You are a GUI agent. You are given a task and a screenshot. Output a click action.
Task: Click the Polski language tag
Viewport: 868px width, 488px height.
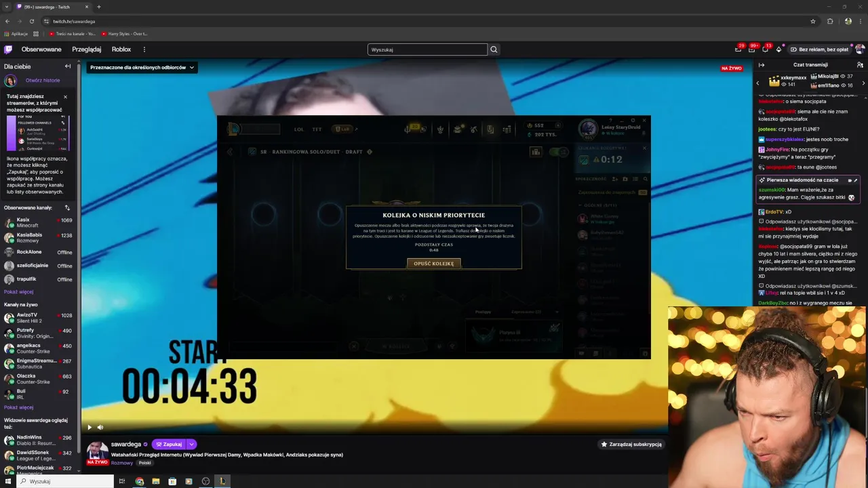(144, 462)
